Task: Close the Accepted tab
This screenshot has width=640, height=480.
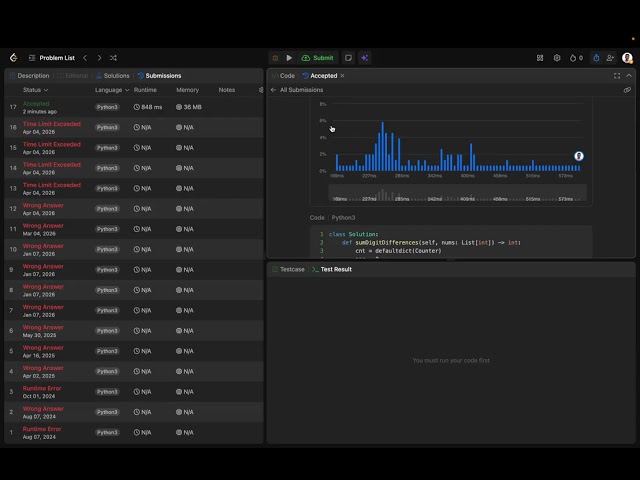Action: (x=342, y=76)
